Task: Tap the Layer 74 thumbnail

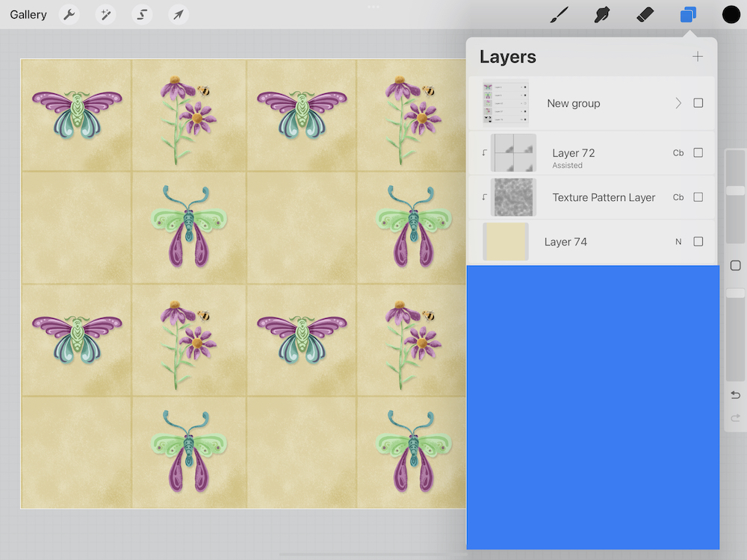Action: tap(505, 241)
